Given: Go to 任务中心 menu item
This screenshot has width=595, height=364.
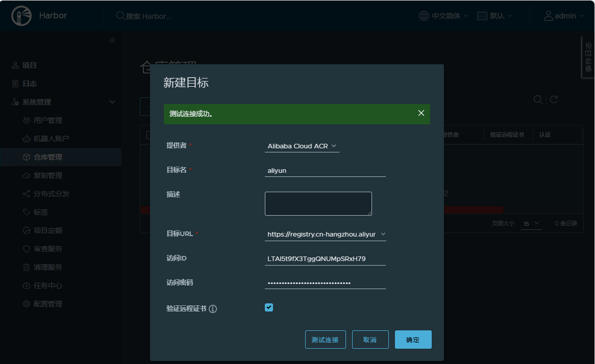Looking at the screenshot, I should point(48,285).
